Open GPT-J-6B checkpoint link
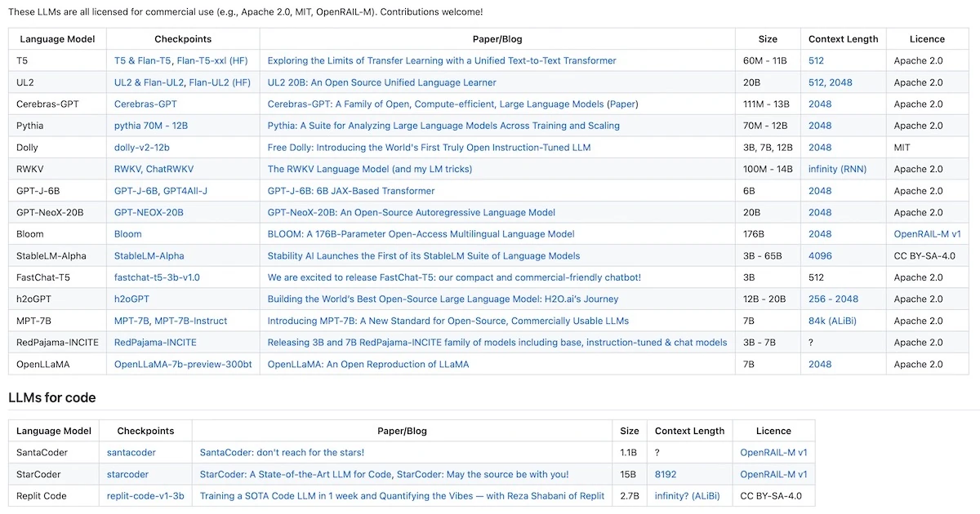The height and width of the screenshot is (514, 980). 136,191
